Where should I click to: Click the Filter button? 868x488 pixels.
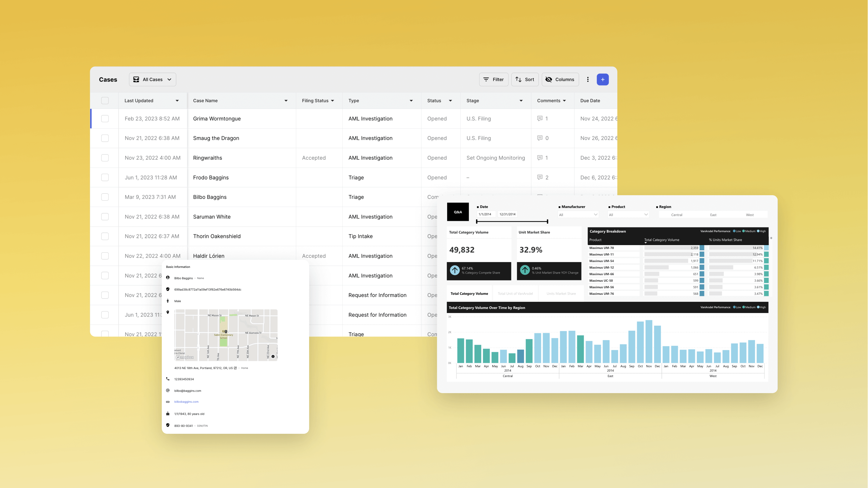(494, 80)
